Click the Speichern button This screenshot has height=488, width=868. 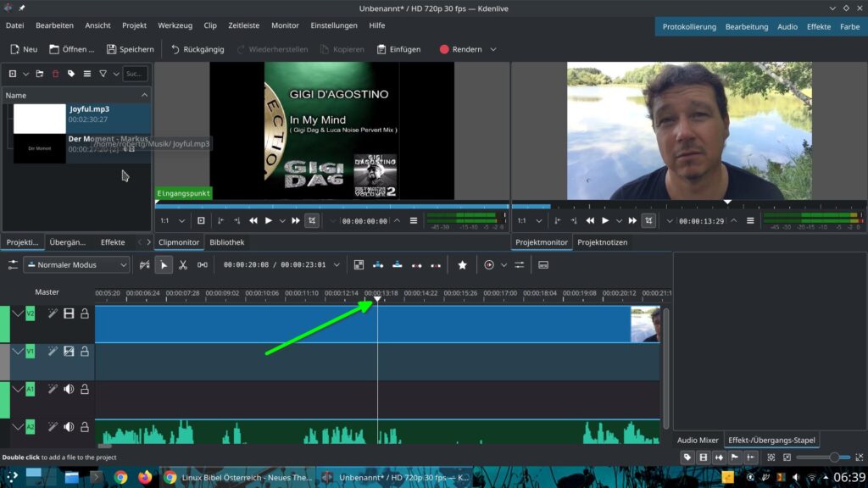[130, 49]
